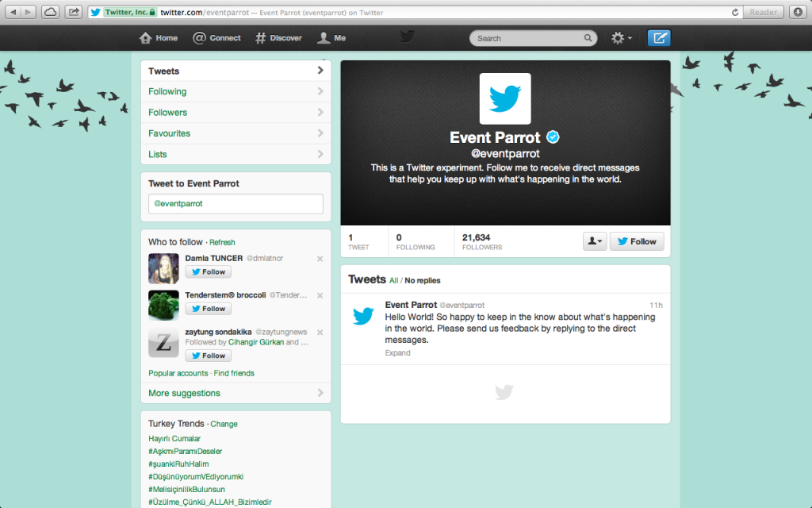
Task: Select the Discover icon in the navbar
Action: pyautogui.click(x=259, y=37)
